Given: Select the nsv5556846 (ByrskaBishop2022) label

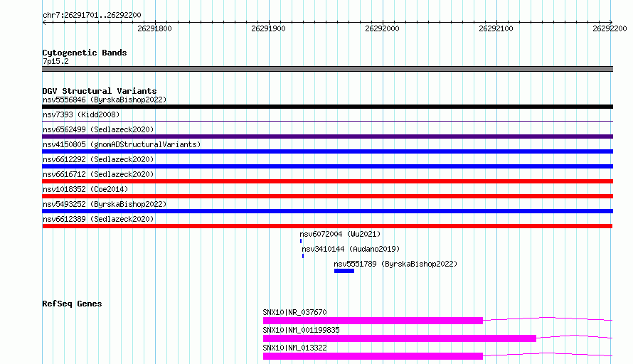Looking at the screenshot, I should pyautogui.click(x=105, y=100).
